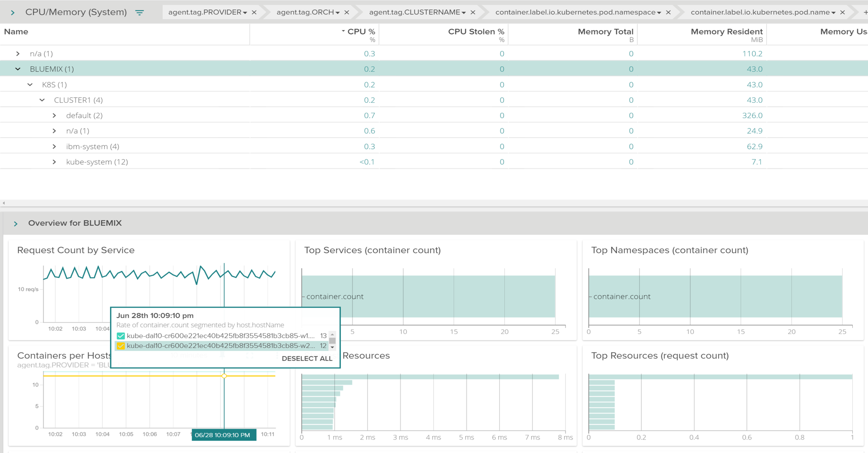Remove the kubernetes.pod.namespace grouping tag

point(668,12)
